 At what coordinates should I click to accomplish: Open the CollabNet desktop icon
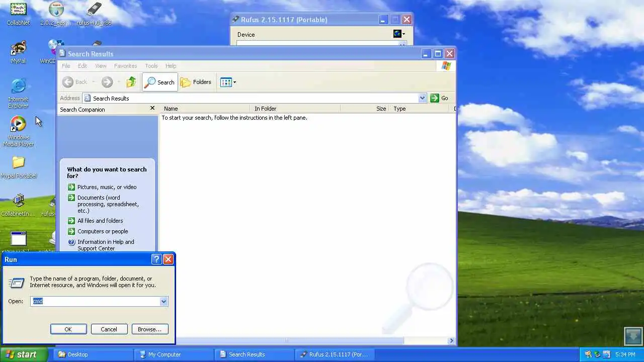coord(18,13)
